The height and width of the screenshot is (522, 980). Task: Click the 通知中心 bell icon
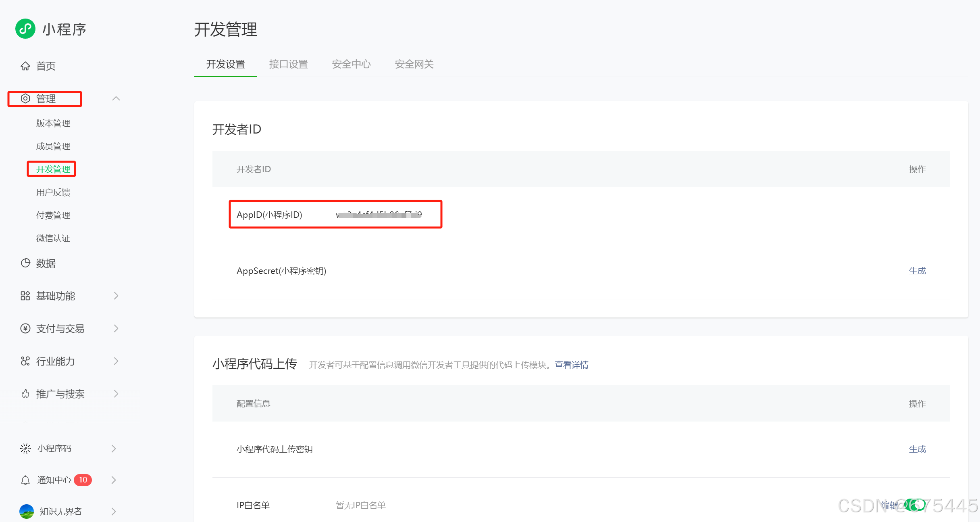pyautogui.click(x=25, y=480)
